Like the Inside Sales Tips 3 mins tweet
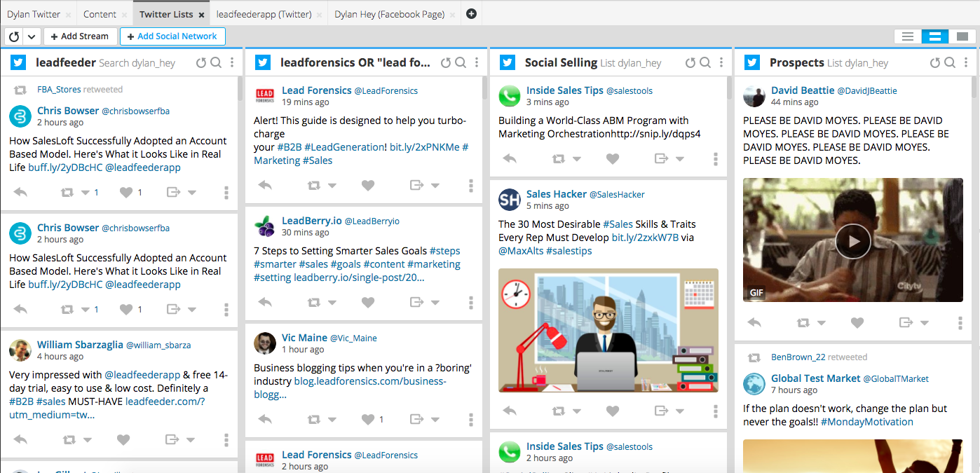 tap(613, 159)
